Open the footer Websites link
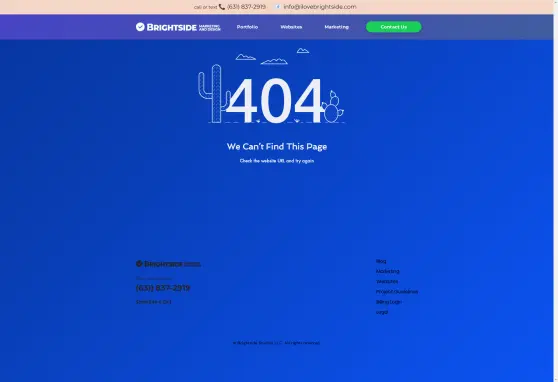558x382 pixels. point(387,282)
